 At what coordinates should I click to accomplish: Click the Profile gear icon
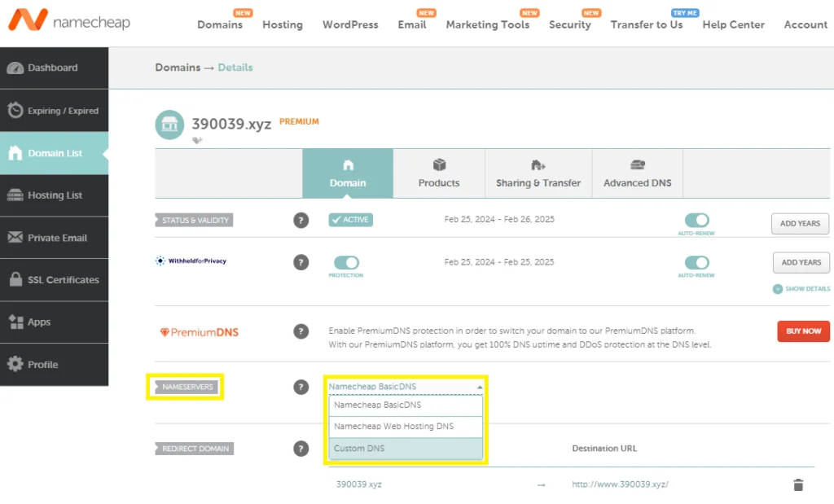15,364
